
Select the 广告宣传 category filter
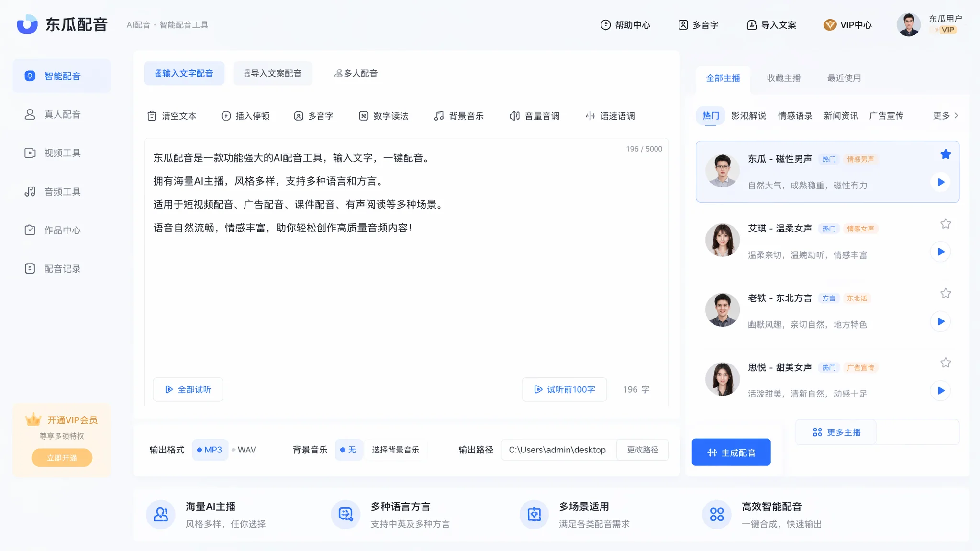pyautogui.click(x=886, y=116)
